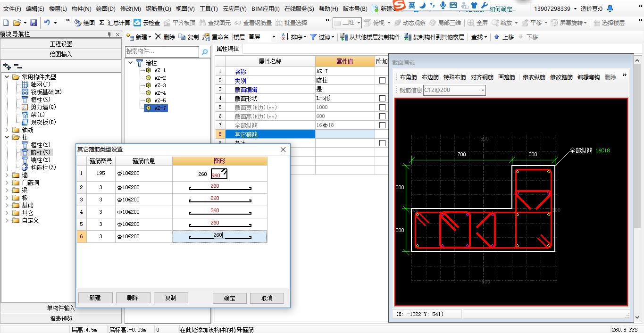Click the notification bell icon near 造价豆
The height and width of the screenshot is (333, 644).
point(610,8)
